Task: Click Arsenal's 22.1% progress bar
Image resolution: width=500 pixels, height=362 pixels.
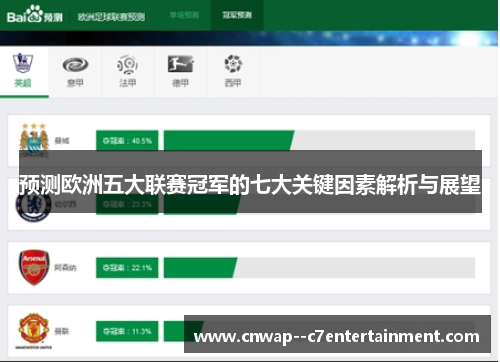Action: [200, 268]
